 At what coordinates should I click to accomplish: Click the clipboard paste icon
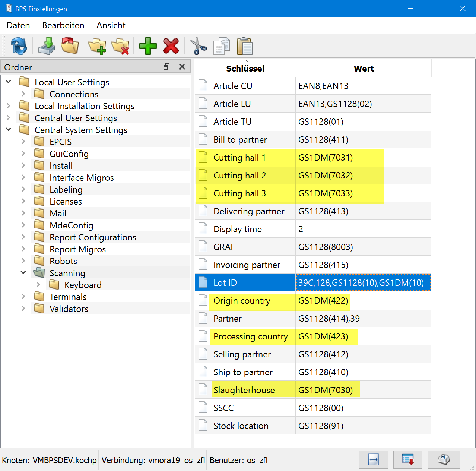pos(245,46)
